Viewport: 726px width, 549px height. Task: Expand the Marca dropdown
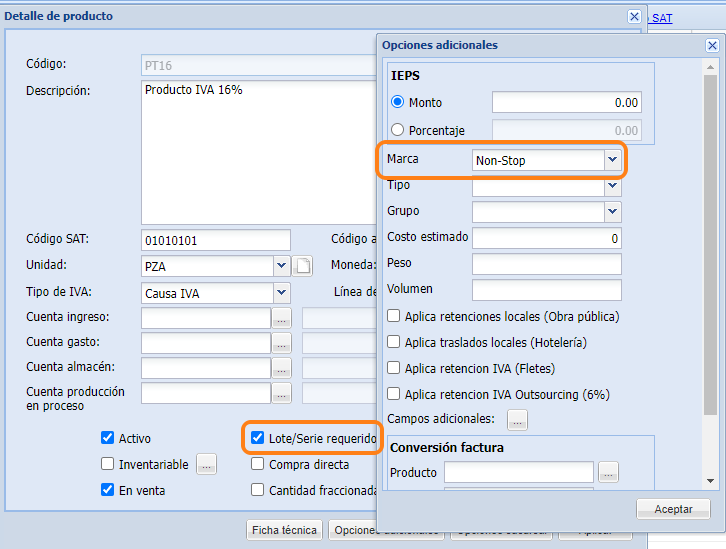(x=612, y=160)
